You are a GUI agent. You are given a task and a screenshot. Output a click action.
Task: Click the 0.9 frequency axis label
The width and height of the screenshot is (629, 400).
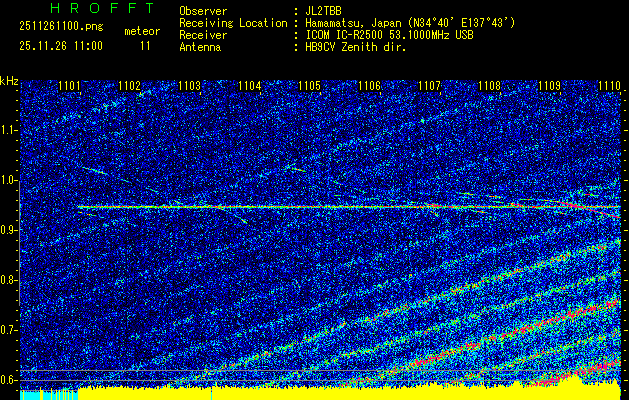point(9,230)
